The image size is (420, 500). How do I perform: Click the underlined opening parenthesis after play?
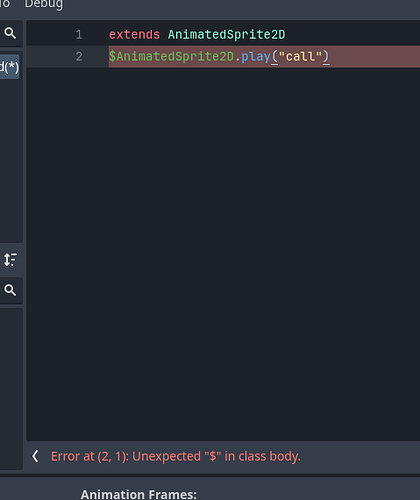point(274,57)
